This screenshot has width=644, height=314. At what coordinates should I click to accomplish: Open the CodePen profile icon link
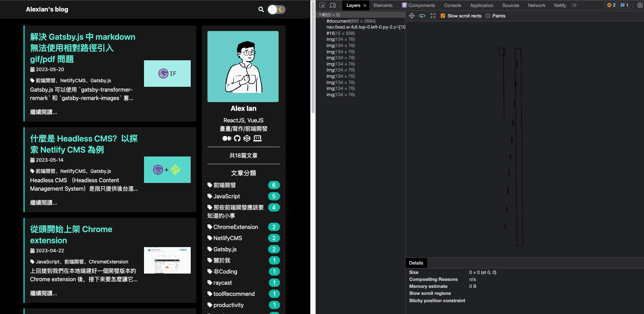[247, 138]
